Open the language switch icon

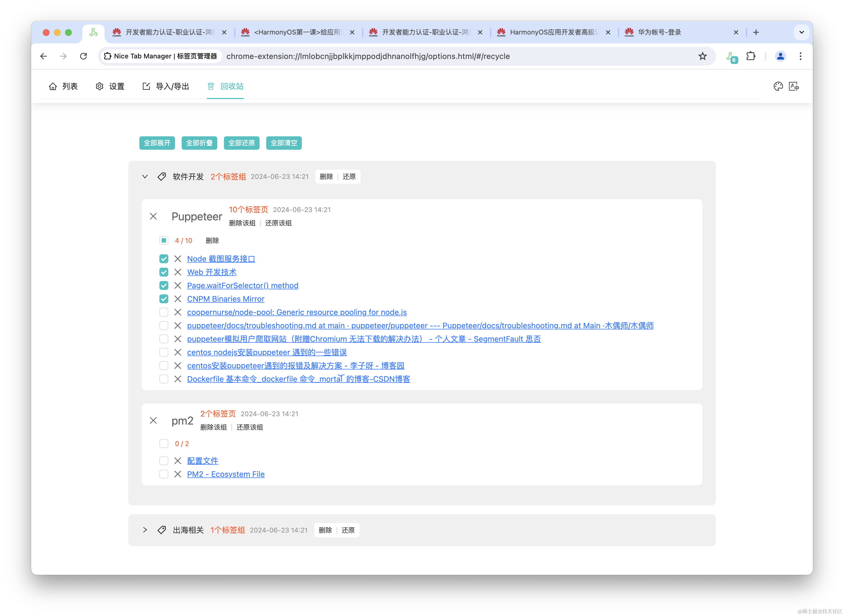[794, 87]
